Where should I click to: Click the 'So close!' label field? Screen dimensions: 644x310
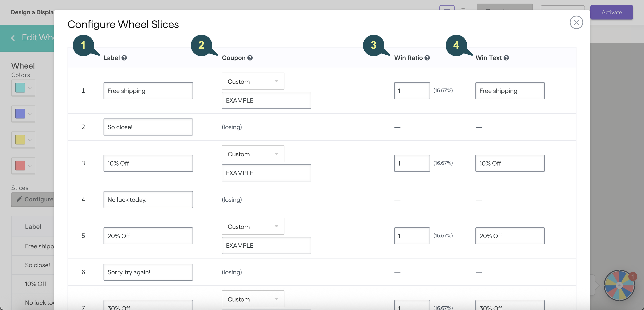click(148, 127)
